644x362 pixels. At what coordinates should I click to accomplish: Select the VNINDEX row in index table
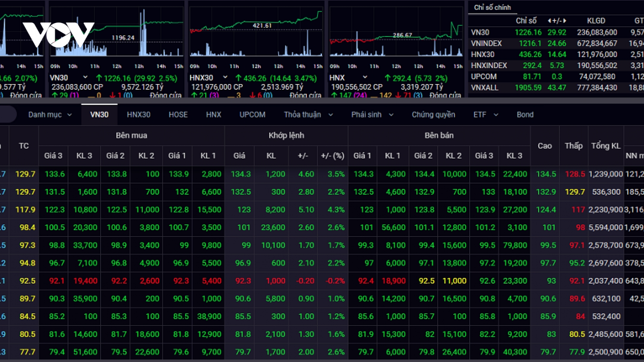[557, 43]
